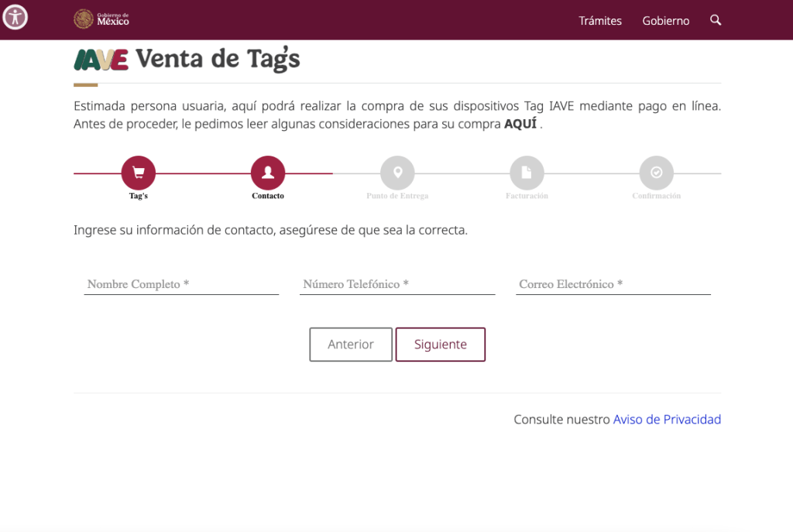Open the Trámites menu
The width and height of the screenshot is (793, 532).
coord(600,21)
